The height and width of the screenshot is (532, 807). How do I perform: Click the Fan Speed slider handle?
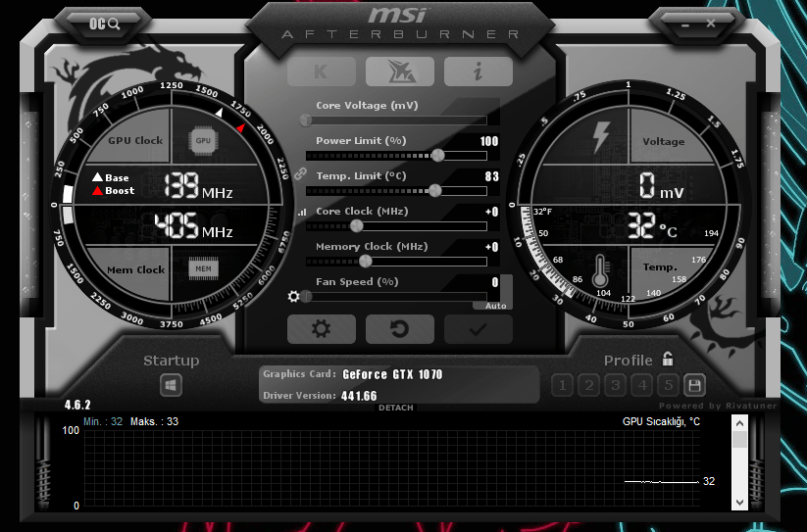(306, 297)
